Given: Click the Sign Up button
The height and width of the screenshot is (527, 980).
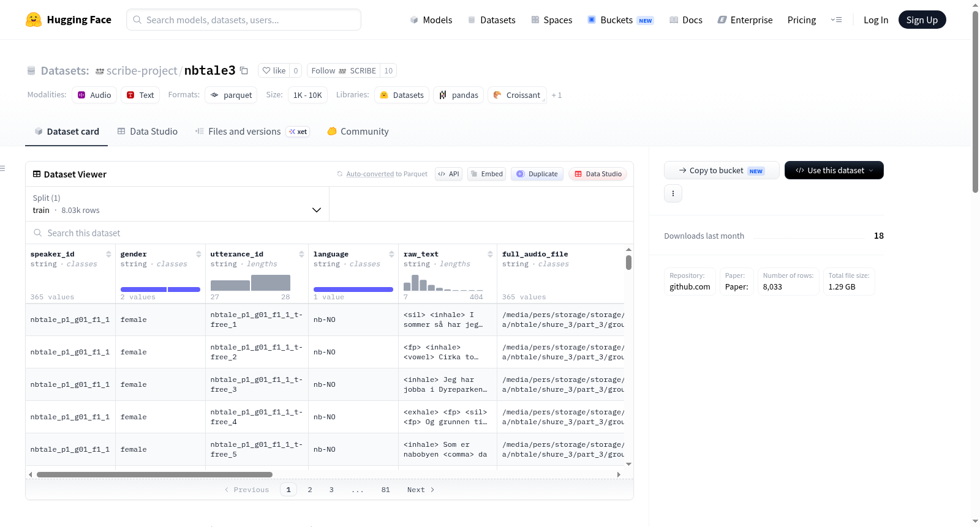Looking at the screenshot, I should [x=922, y=20].
